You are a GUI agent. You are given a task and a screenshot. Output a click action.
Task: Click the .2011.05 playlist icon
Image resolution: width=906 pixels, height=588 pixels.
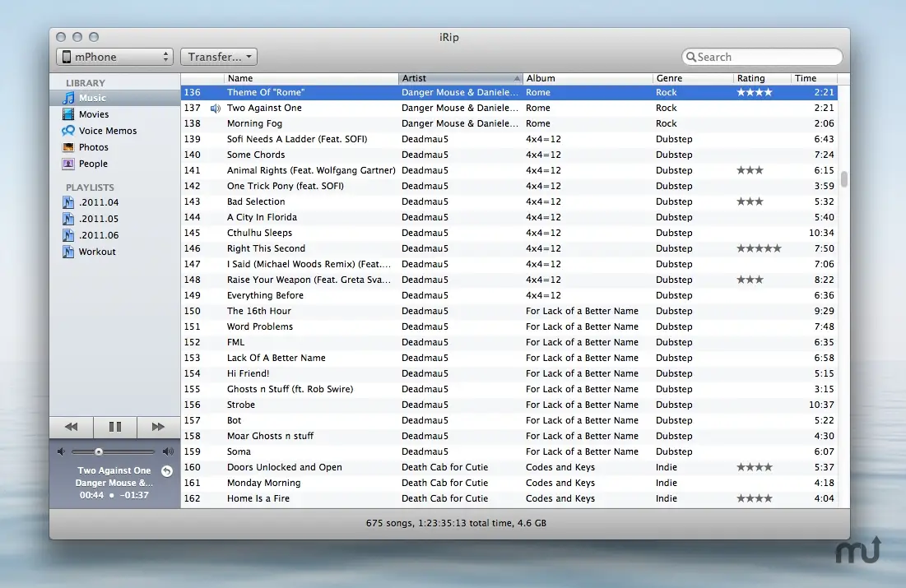point(68,219)
